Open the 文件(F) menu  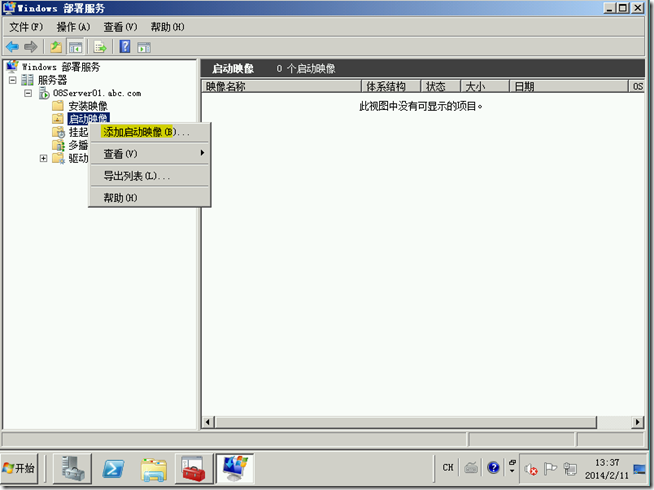[x=26, y=27]
